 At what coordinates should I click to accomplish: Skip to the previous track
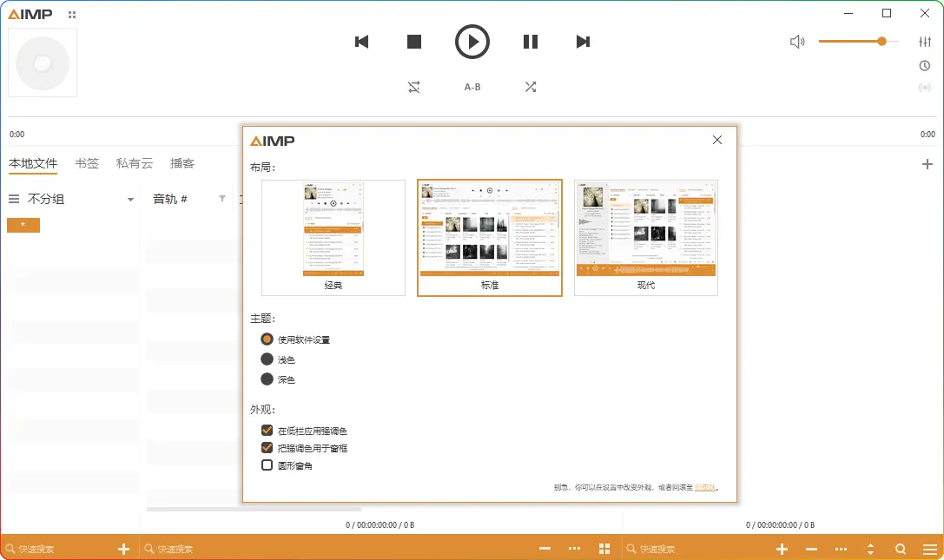point(362,42)
